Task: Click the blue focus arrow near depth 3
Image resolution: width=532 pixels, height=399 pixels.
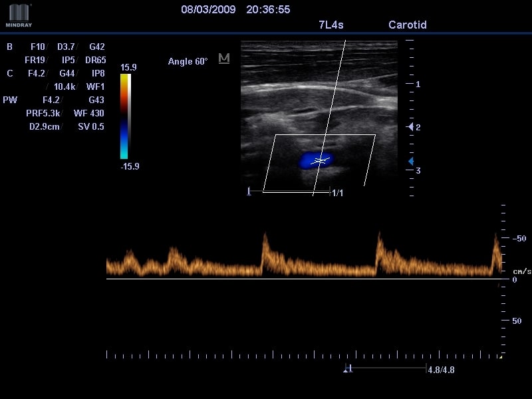Action: [x=410, y=162]
